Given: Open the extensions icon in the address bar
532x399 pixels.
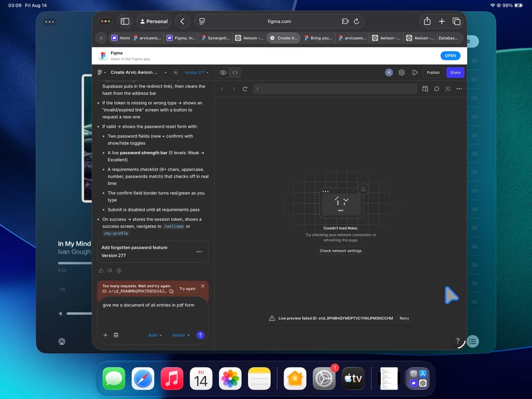Looking at the screenshot, I should 345,21.
